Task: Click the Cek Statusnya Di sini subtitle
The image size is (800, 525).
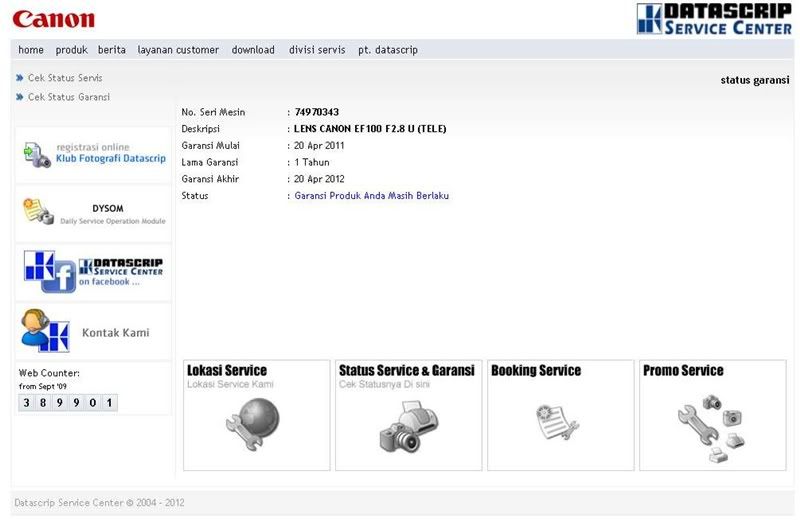Action: (x=384, y=384)
